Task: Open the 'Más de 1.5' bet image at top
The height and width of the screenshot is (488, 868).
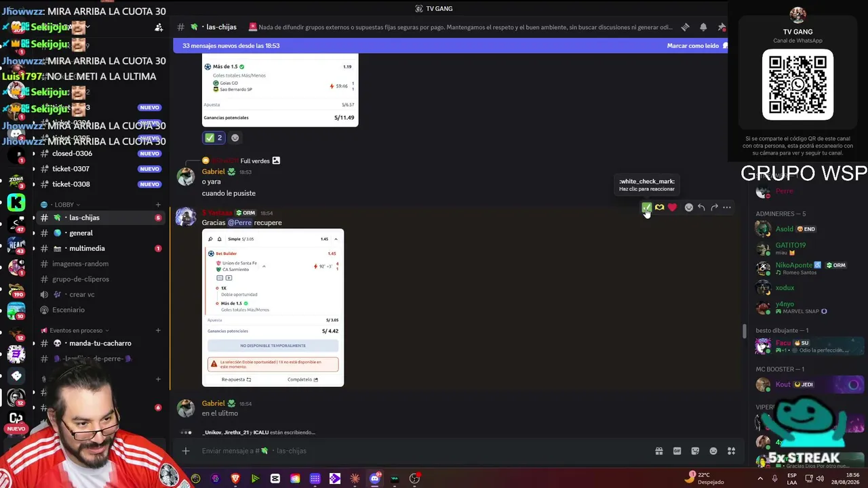Action: (280, 90)
